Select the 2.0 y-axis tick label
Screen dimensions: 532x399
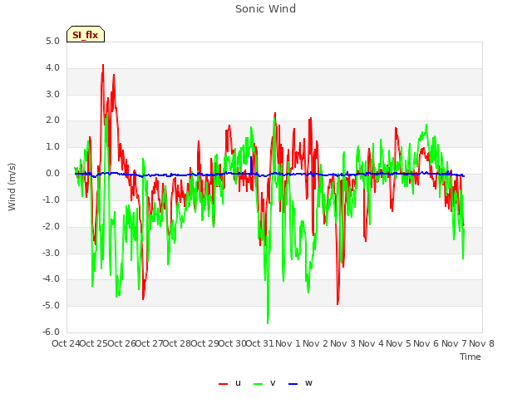tap(52, 121)
